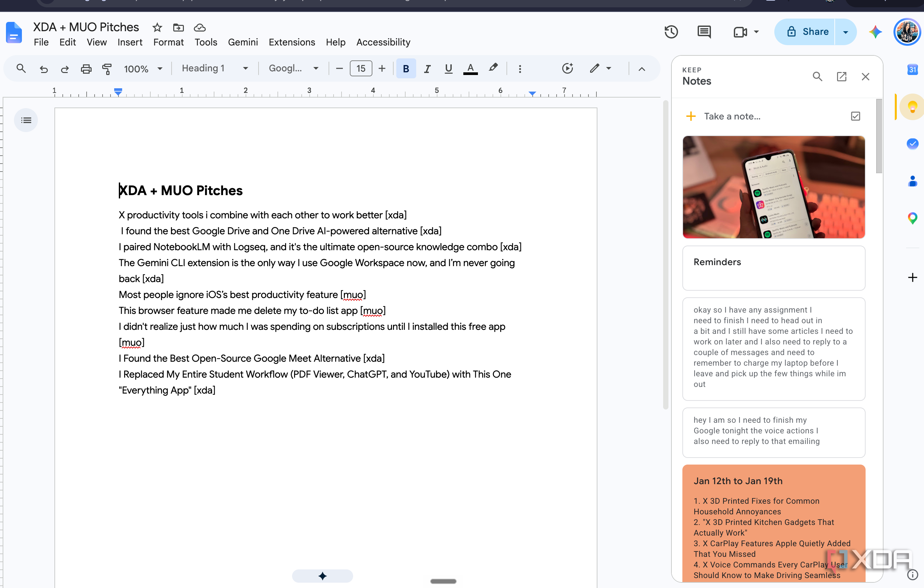Open Google Maps side panel

[x=912, y=218]
